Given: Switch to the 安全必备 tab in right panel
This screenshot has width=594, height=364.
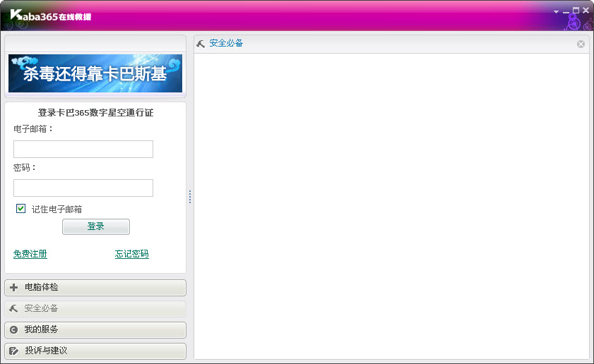Looking at the screenshot, I should [x=226, y=44].
